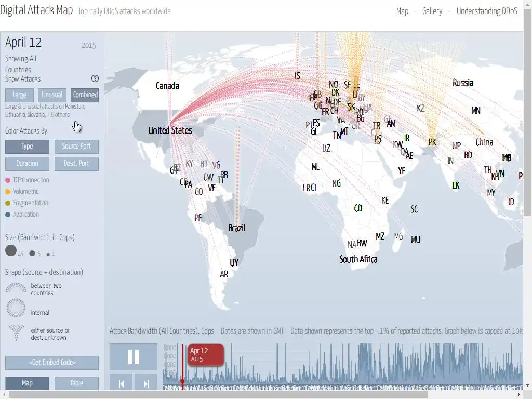Click the 1 Gbps size legend circle

(x=48, y=254)
